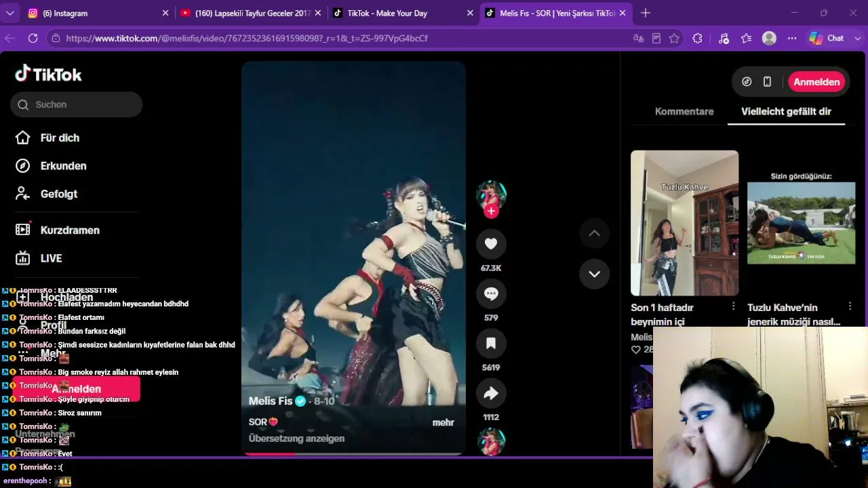
Task: Click the Suchen search field
Action: (76, 104)
